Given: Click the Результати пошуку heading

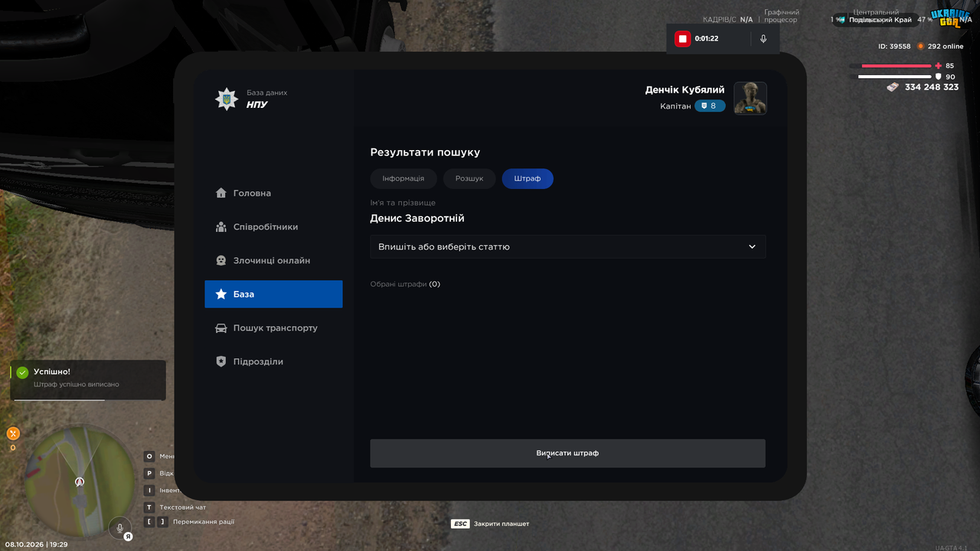Looking at the screenshot, I should 425,152.
